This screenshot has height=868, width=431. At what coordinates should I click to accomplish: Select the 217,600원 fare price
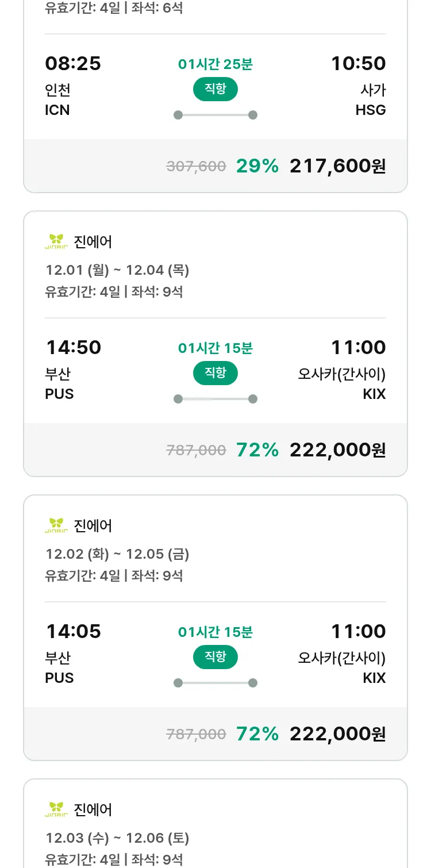[337, 166]
